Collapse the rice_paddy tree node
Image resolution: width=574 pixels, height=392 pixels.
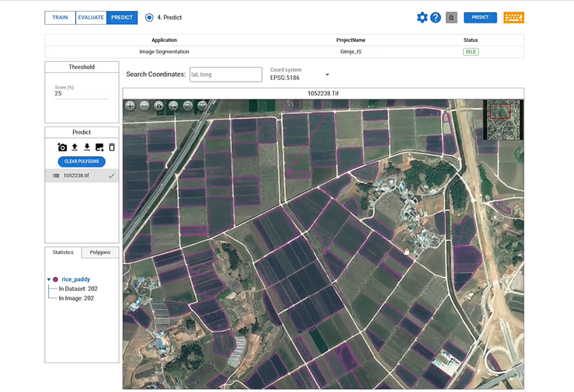(x=48, y=279)
